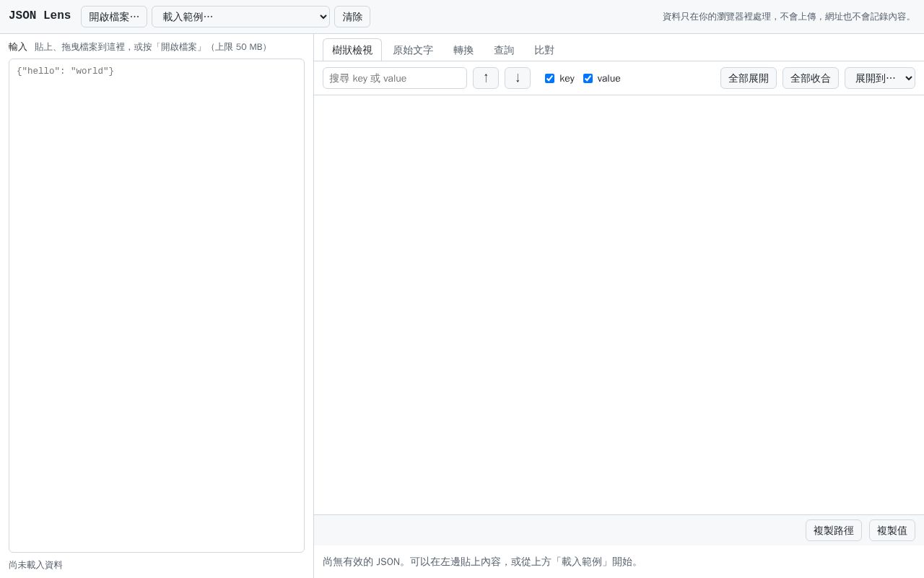Copy the path with 複製路徑
Viewport: 924px width, 578px height.
coord(834,530)
